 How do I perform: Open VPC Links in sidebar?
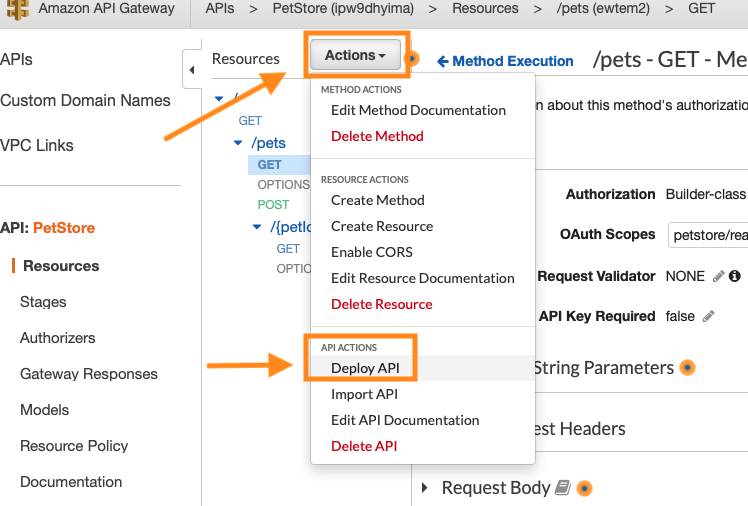click(x=37, y=145)
